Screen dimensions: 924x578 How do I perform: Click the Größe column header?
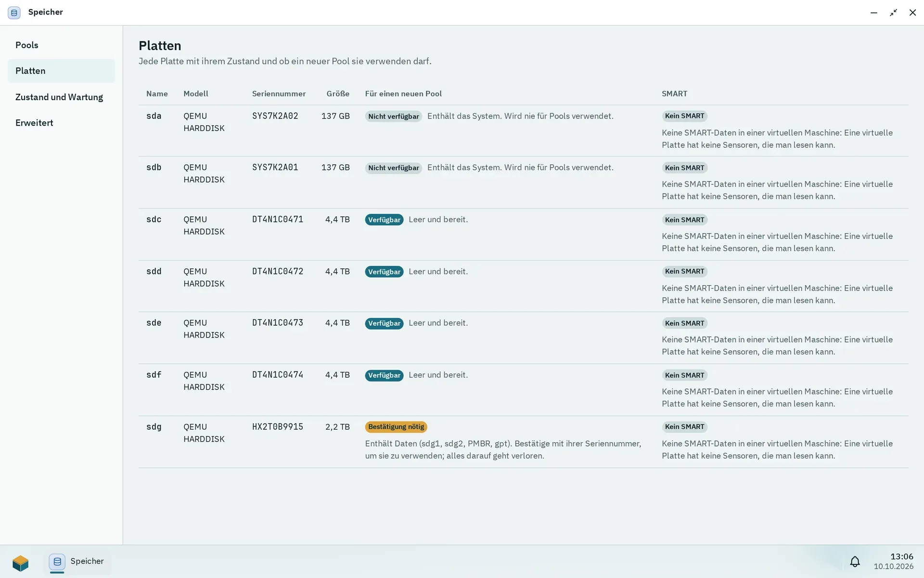338,94
